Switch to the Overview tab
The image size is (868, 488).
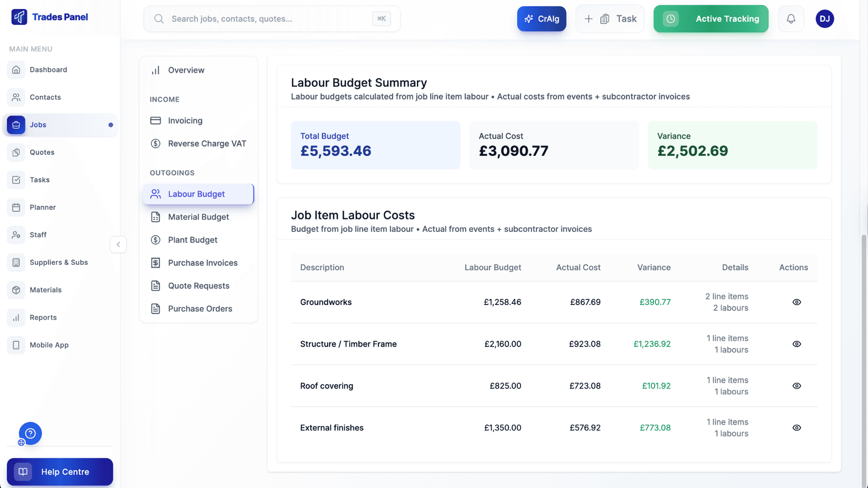pyautogui.click(x=186, y=70)
